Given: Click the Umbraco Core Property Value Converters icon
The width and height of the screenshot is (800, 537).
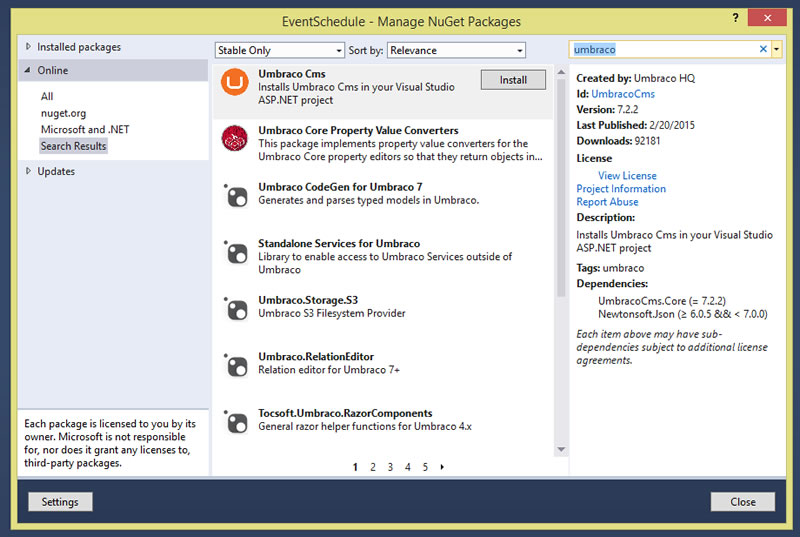Looking at the screenshot, I should point(235,138).
